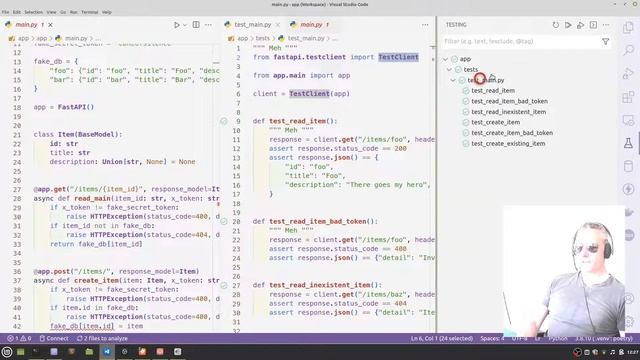The width and height of the screenshot is (640, 360).
Task: Run all tests in Testing panel
Action: [x=568, y=25]
